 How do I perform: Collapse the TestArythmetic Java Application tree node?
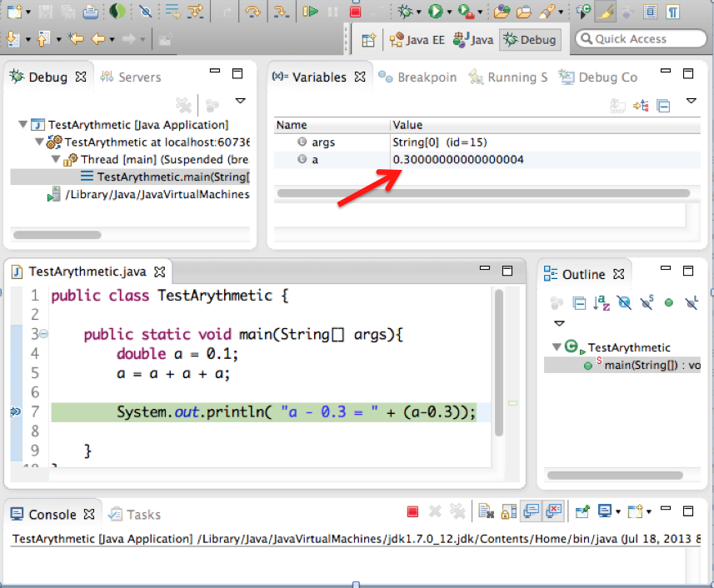[22, 125]
